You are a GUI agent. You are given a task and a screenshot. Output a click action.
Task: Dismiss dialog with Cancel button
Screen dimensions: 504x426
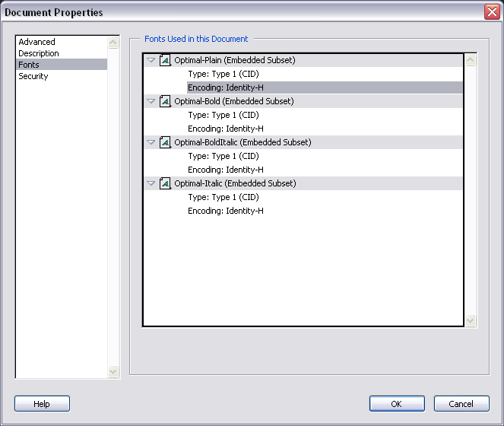pos(461,403)
